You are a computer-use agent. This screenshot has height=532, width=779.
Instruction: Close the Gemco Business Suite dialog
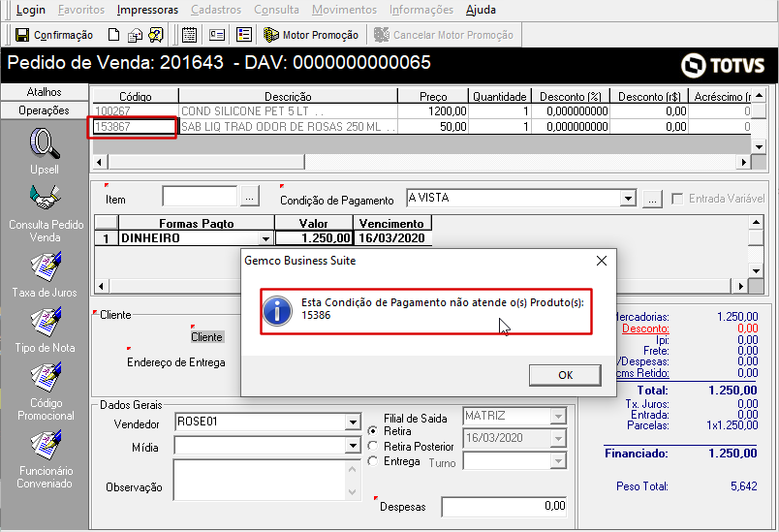601,261
